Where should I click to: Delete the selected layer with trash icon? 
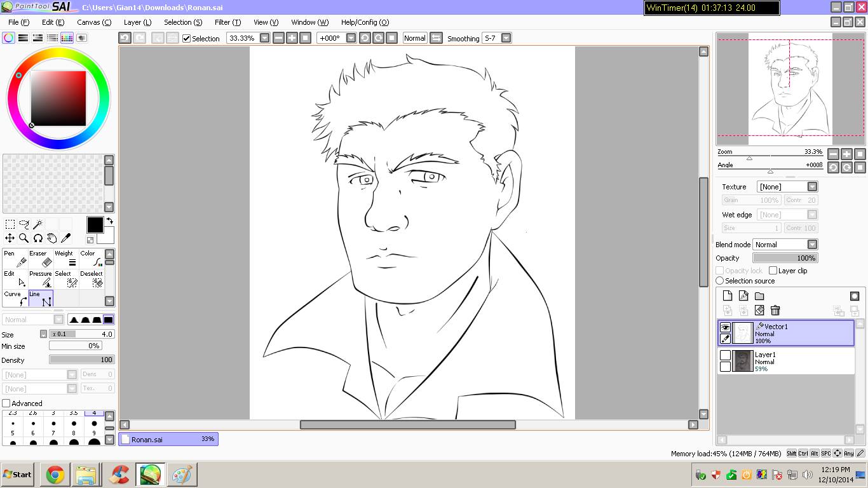click(x=775, y=310)
